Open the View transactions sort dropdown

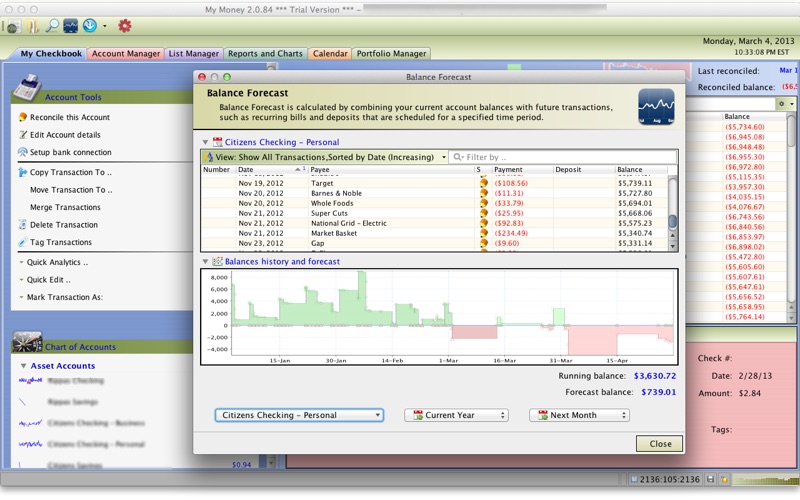[324, 157]
